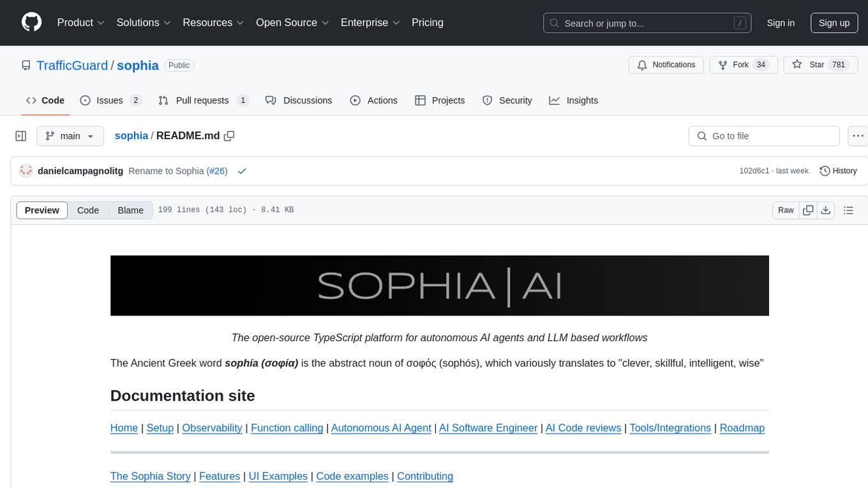
Task: Open danielcampagnolitg's profile avatar
Action: click(x=26, y=171)
